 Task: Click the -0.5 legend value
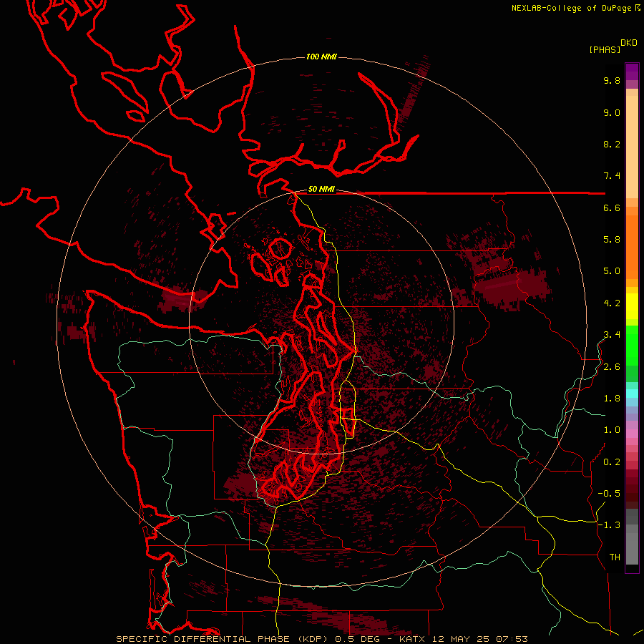pos(609,494)
